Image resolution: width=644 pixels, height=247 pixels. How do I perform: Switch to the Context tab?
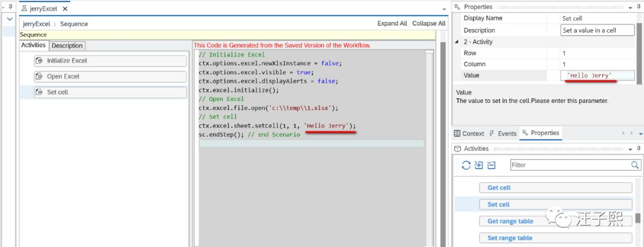[x=469, y=133]
